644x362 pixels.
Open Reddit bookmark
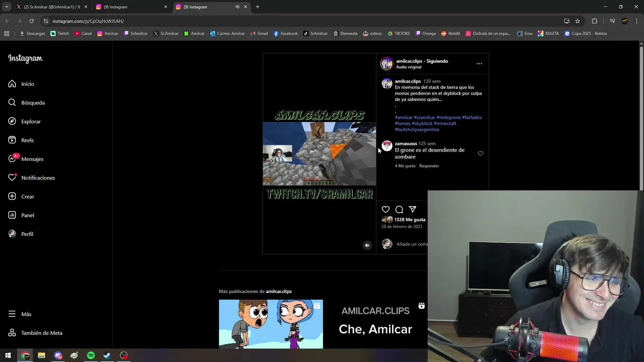451,34
